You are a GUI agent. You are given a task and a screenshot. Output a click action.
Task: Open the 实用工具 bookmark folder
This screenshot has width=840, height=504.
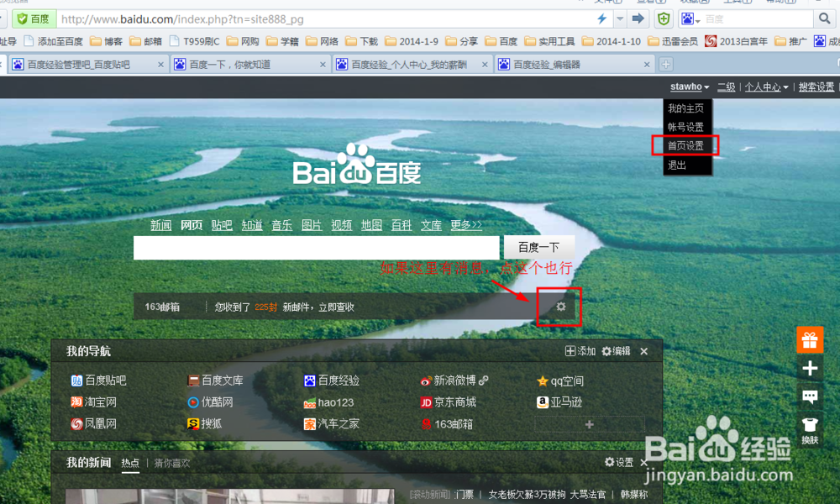tap(549, 41)
